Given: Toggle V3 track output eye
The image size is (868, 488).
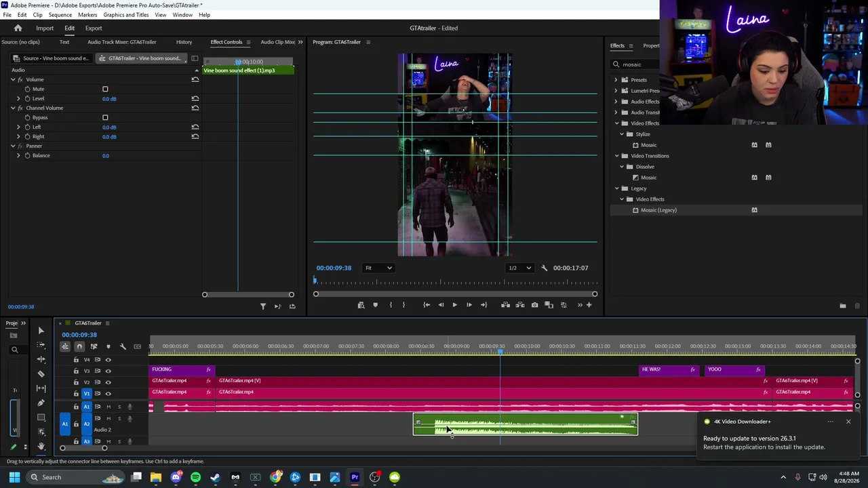Looking at the screenshot, I should 108,371.
